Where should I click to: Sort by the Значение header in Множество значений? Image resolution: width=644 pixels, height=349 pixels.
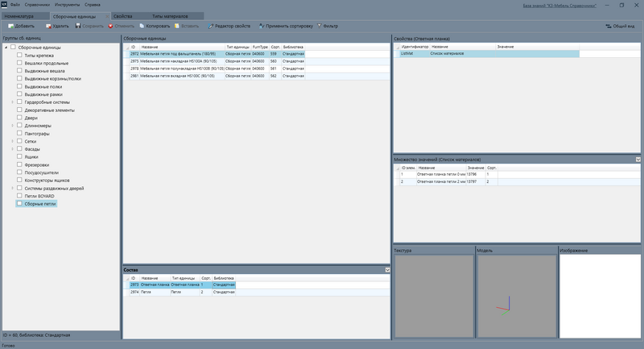476,168
